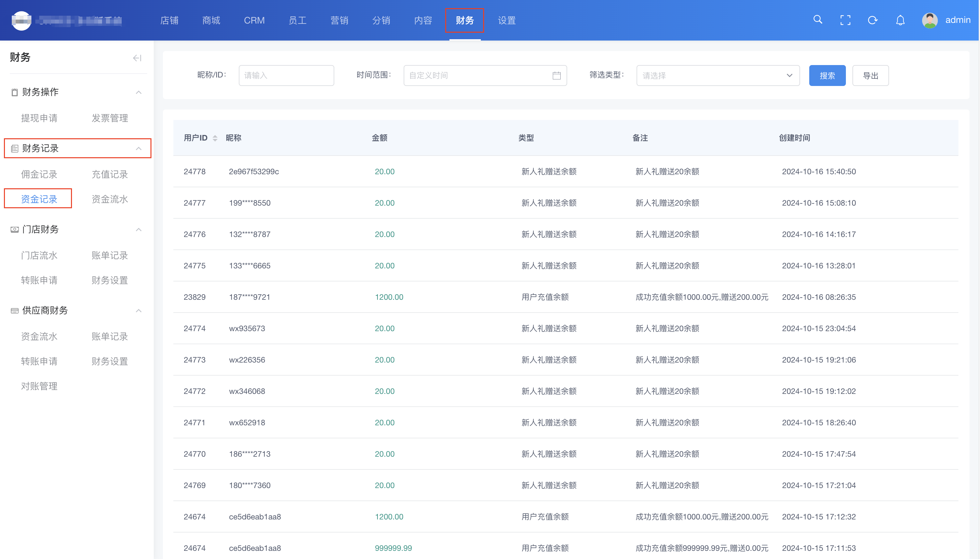Open 账单记录 under 门店财务
This screenshot has height=559, width=980.
[110, 255]
